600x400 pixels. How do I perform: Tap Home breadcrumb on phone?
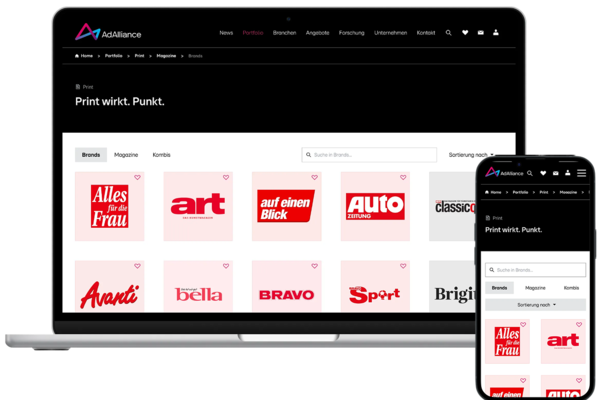click(x=493, y=192)
